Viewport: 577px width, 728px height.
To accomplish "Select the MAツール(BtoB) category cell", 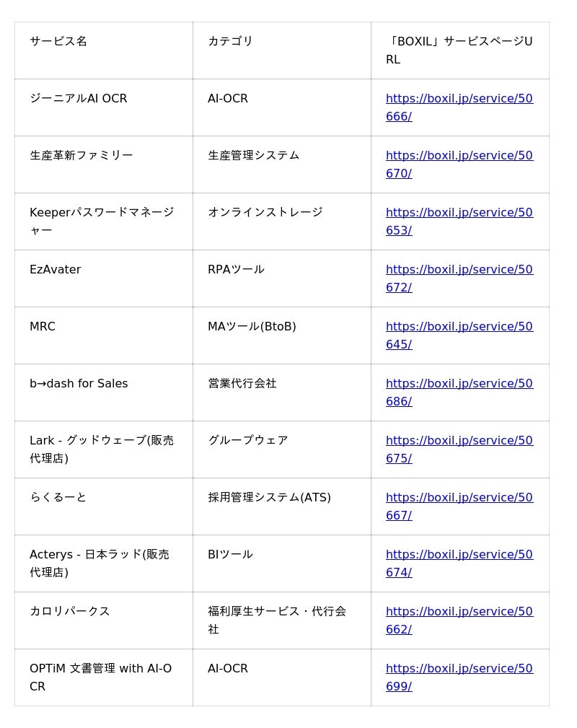I will (x=252, y=327).
